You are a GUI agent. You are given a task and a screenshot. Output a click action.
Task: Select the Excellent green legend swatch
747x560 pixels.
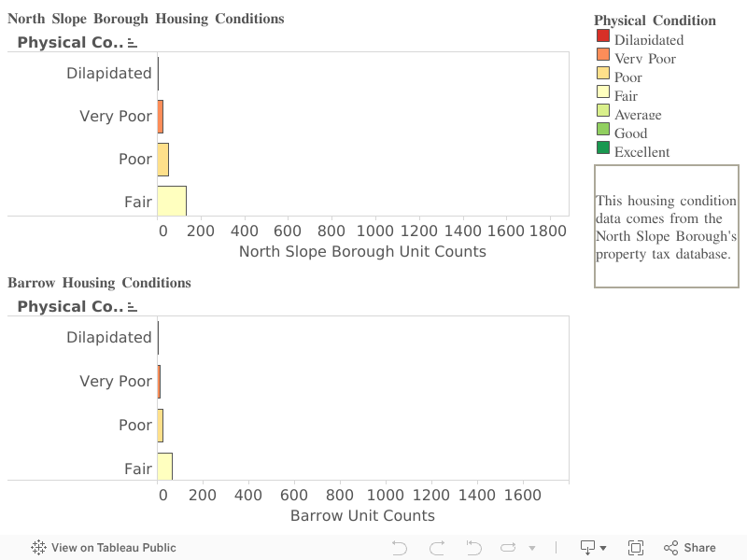603,148
